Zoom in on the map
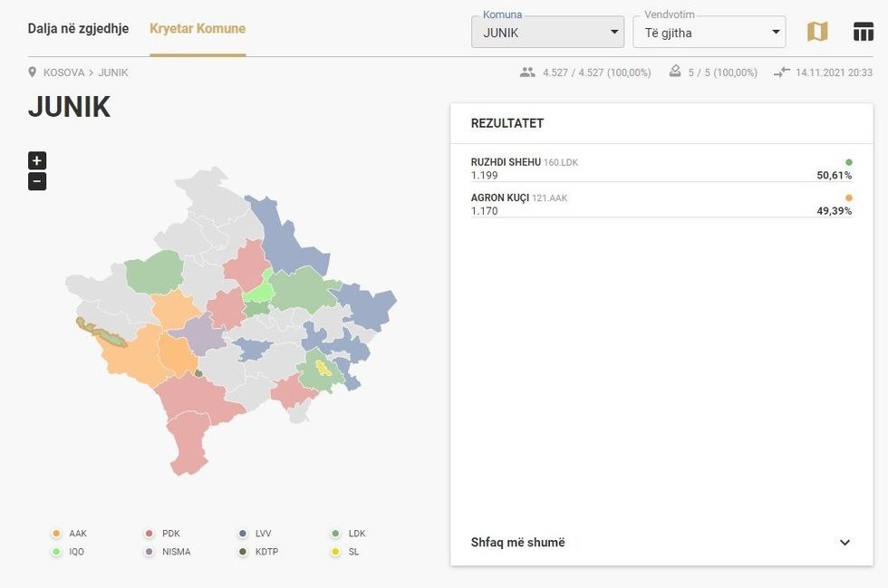Screen dimensions: 888x588 tap(36, 160)
